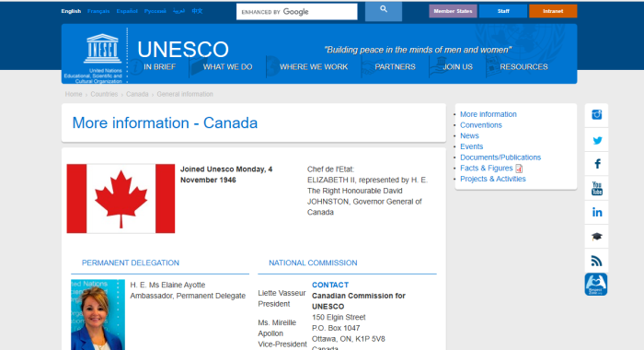Switch language to Arabic

tap(178, 11)
